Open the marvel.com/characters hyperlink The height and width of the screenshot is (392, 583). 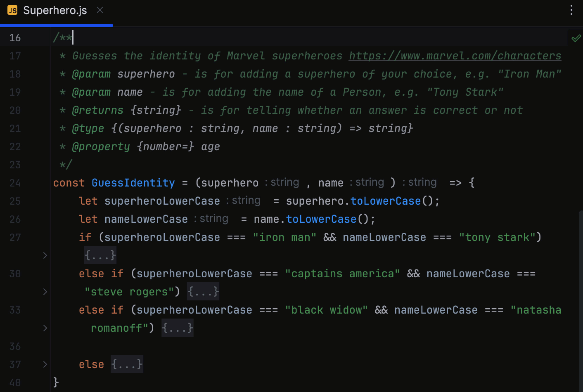coord(455,56)
